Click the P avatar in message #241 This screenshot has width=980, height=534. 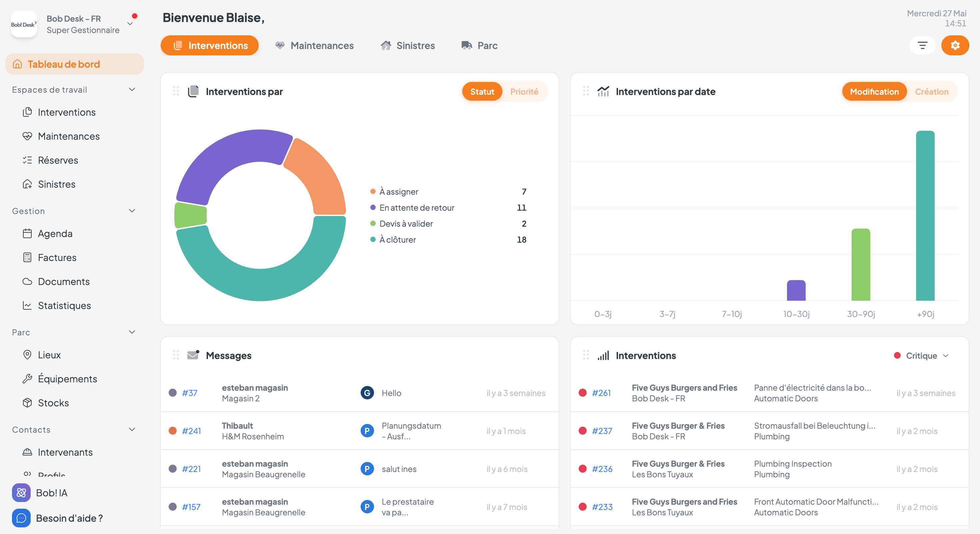pyautogui.click(x=367, y=431)
